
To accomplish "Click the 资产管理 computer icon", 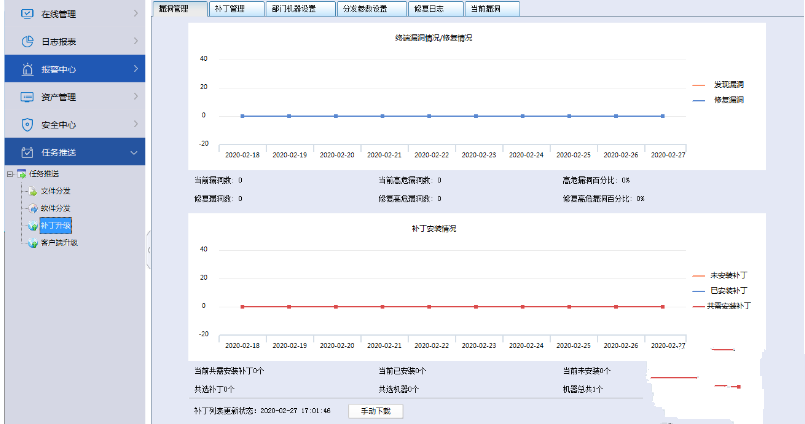I will click(x=27, y=97).
